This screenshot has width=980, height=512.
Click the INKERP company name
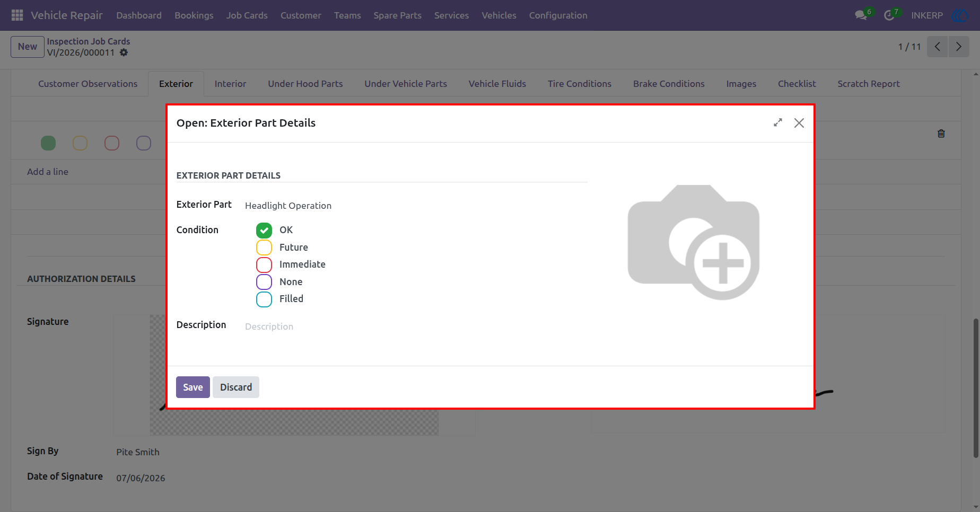(x=927, y=15)
